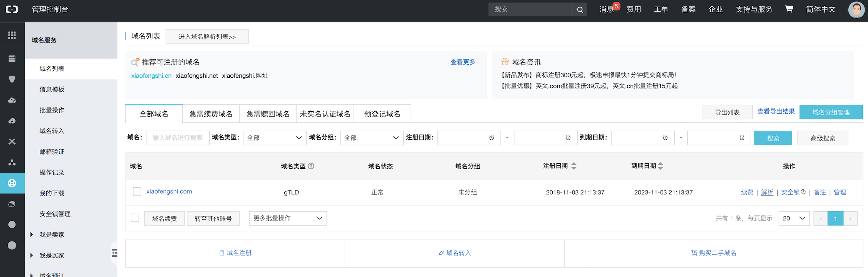
Task: Collapse the sidebar with the toggle icon
Action: pos(114,253)
